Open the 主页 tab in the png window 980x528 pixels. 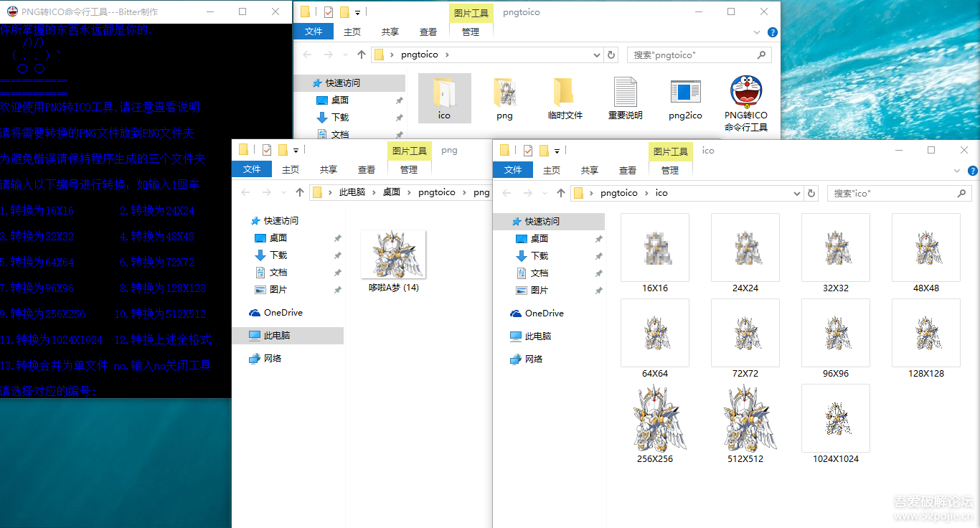point(291,169)
